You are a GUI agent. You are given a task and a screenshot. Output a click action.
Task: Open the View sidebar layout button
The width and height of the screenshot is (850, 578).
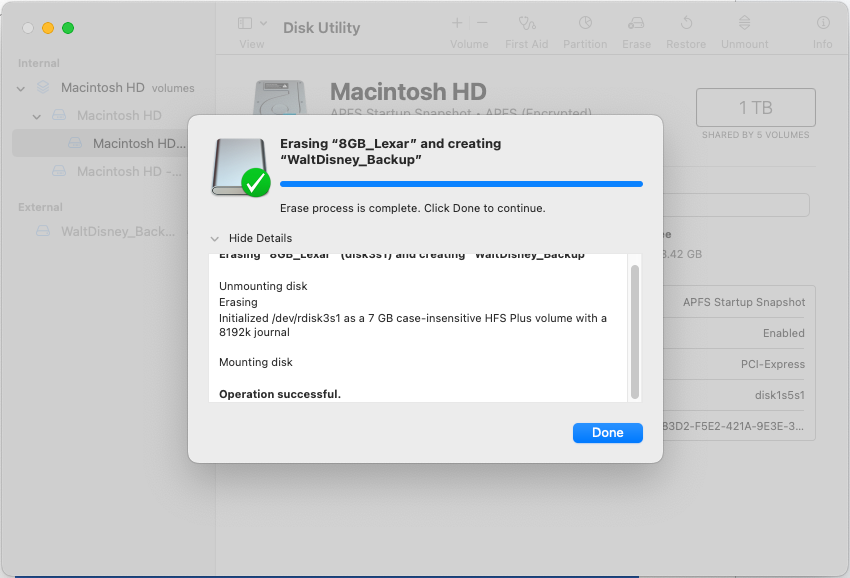pyautogui.click(x=245, y=23)
